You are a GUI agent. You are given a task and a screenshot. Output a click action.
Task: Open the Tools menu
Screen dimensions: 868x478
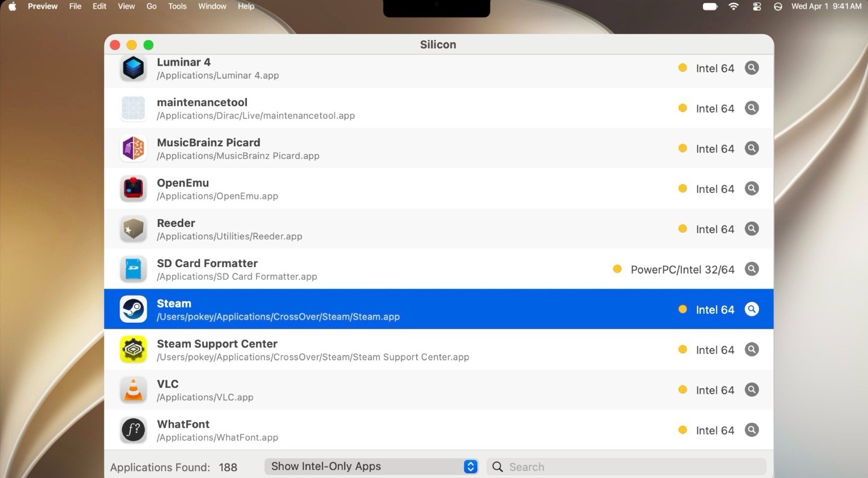177,7
